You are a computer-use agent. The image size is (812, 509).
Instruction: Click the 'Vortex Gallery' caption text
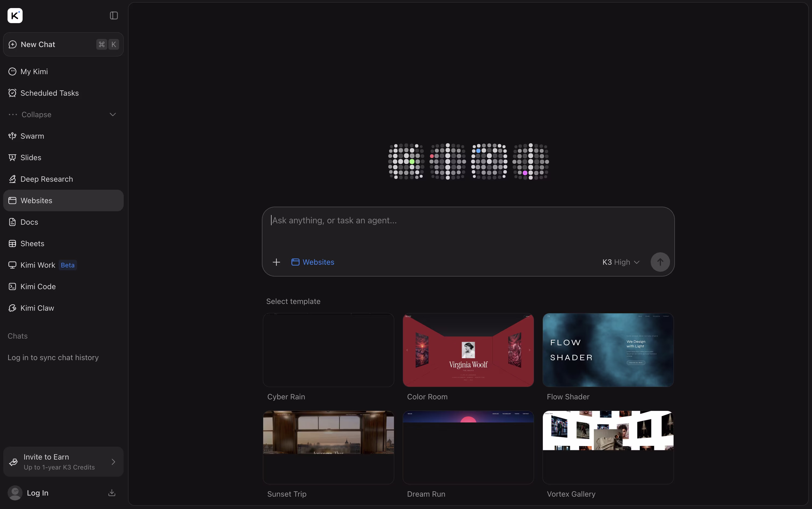pyautogui.click(x=571, y=494)
